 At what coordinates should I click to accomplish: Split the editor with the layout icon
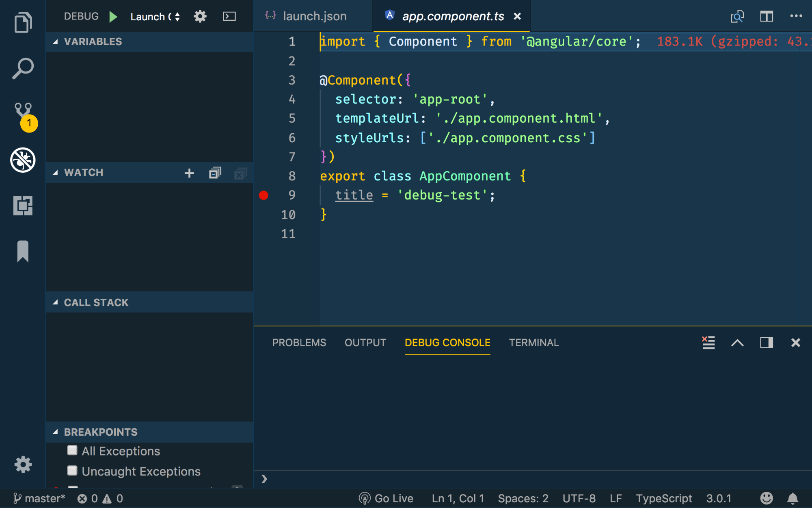coord(767,16)
